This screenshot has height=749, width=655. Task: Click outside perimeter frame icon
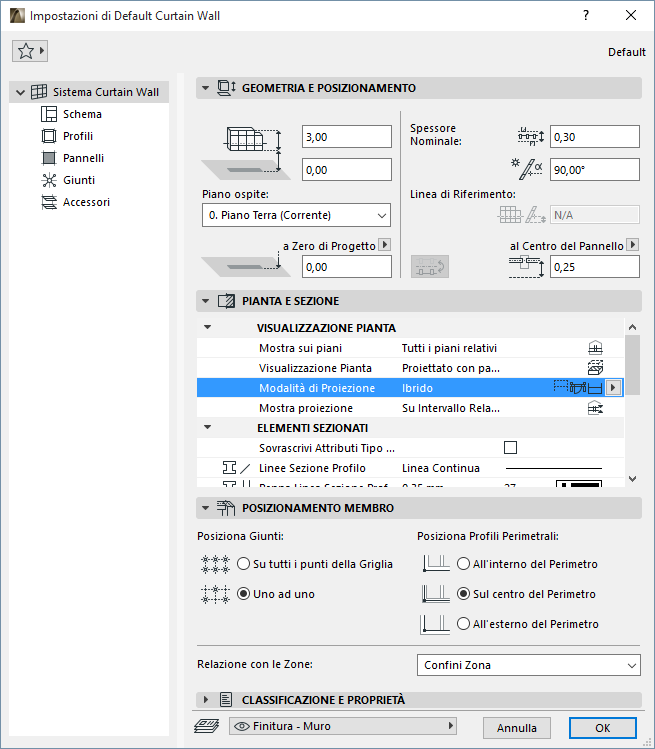pyautogui.click(x=435, y=624)
